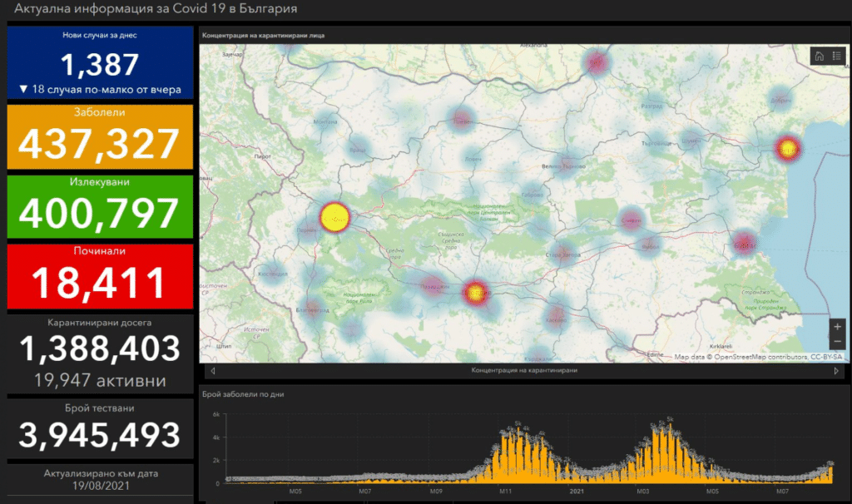Open the OpenStreetMap contributors attribution link

[x=761, y=357]
